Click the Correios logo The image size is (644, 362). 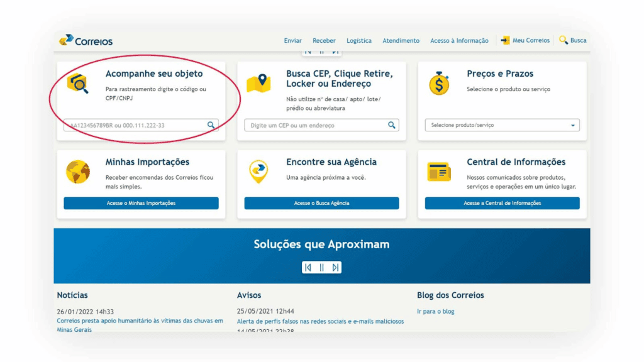click(84, 40)
